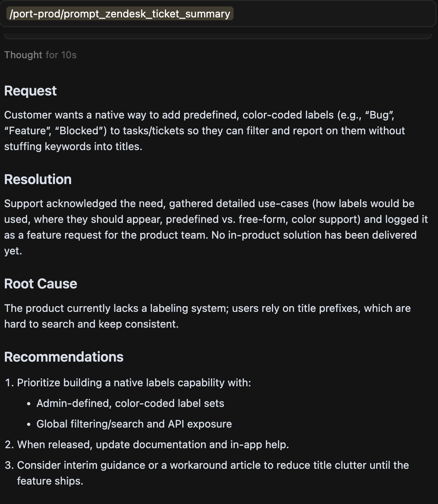The image size is (438, 504).
Task: Click the Resolution heading
Action: click(x=38, y=180)
